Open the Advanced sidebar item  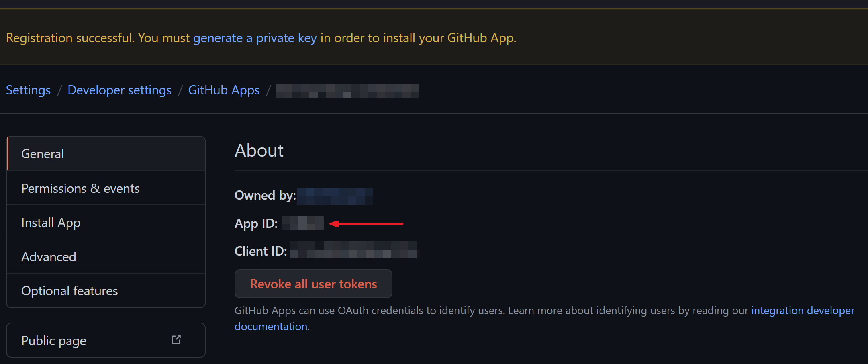(x=106, y=256)
